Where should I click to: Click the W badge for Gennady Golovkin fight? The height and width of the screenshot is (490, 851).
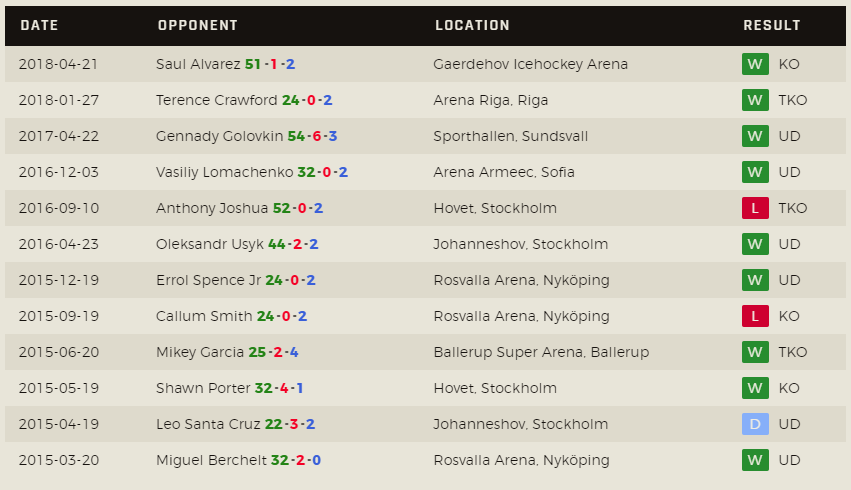(755, 136)
